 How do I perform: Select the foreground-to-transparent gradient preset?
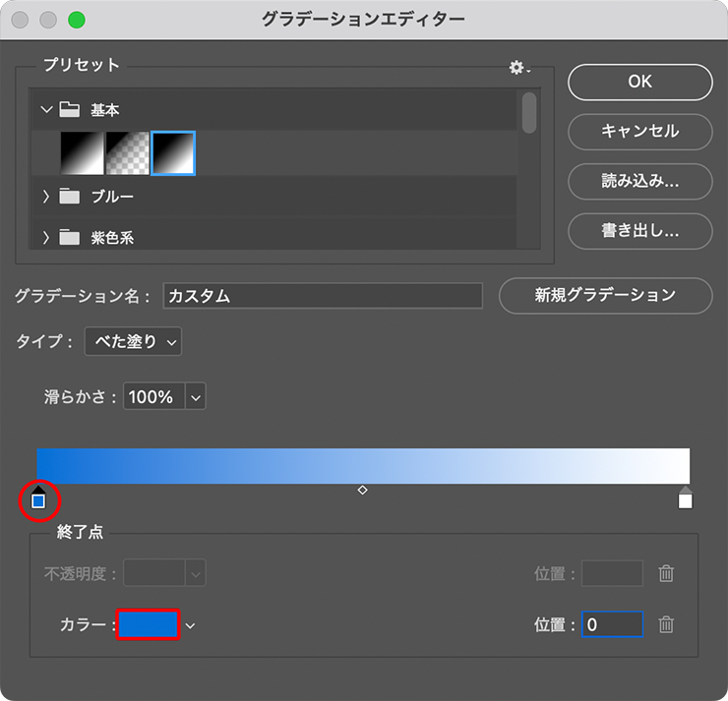pyautogui.click(x=127, y=153)
